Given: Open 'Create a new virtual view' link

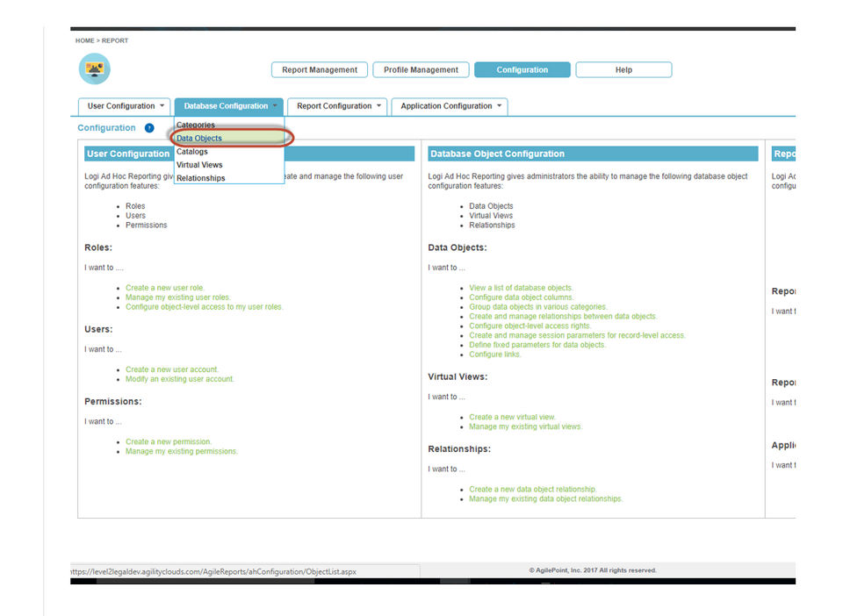Looking at the screenshot, I should click(x=512, y=417).
